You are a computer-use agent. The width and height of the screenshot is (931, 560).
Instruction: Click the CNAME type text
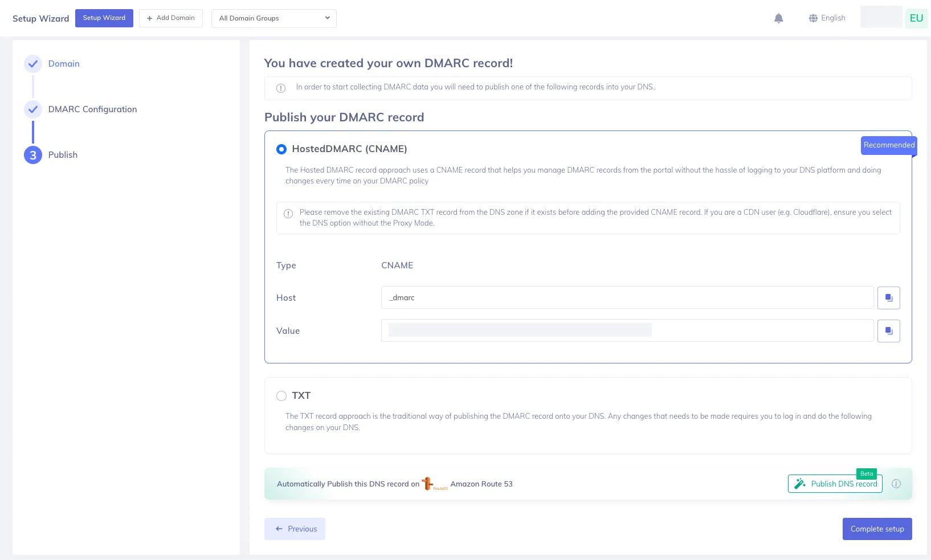point(397,265)
